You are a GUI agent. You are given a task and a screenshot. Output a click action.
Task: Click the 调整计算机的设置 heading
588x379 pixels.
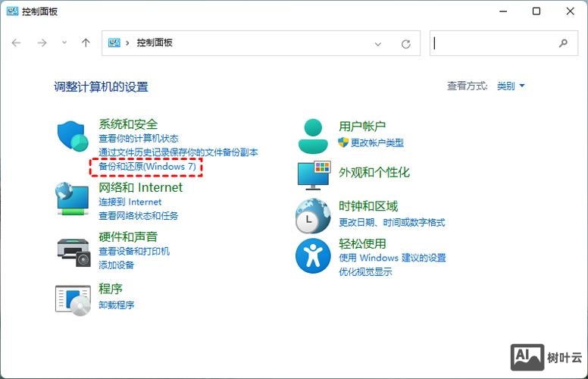click(101, 86)
